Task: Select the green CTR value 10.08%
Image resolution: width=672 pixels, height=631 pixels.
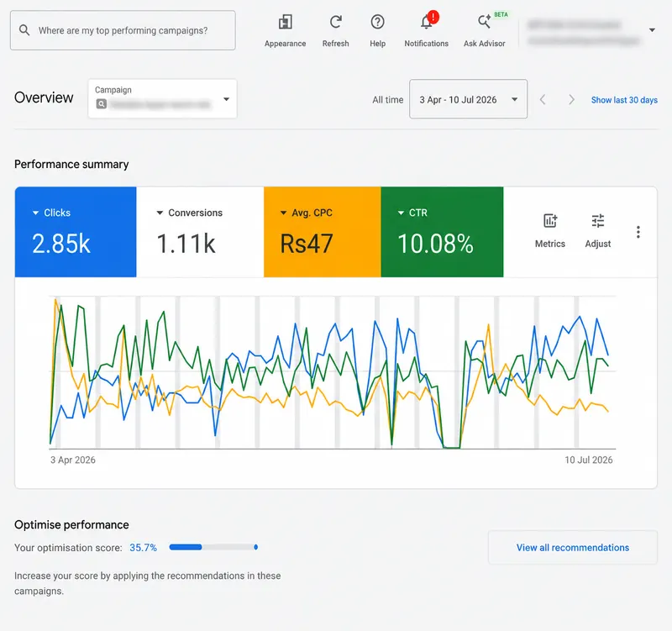Action: click(x=435, y=244)
